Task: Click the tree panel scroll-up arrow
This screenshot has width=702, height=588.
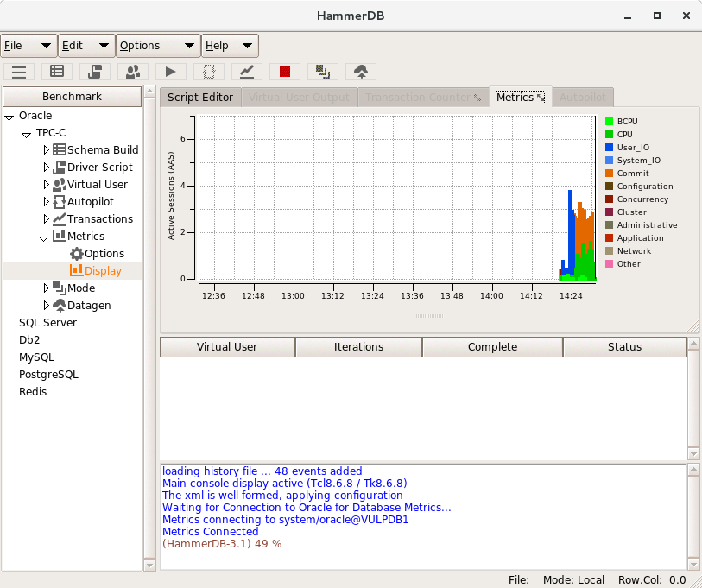Action: coord(149,92)
